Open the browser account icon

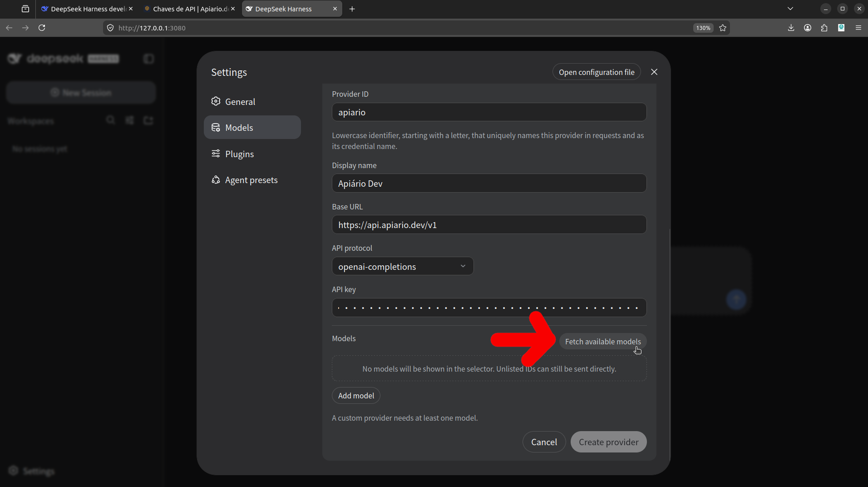808,28
